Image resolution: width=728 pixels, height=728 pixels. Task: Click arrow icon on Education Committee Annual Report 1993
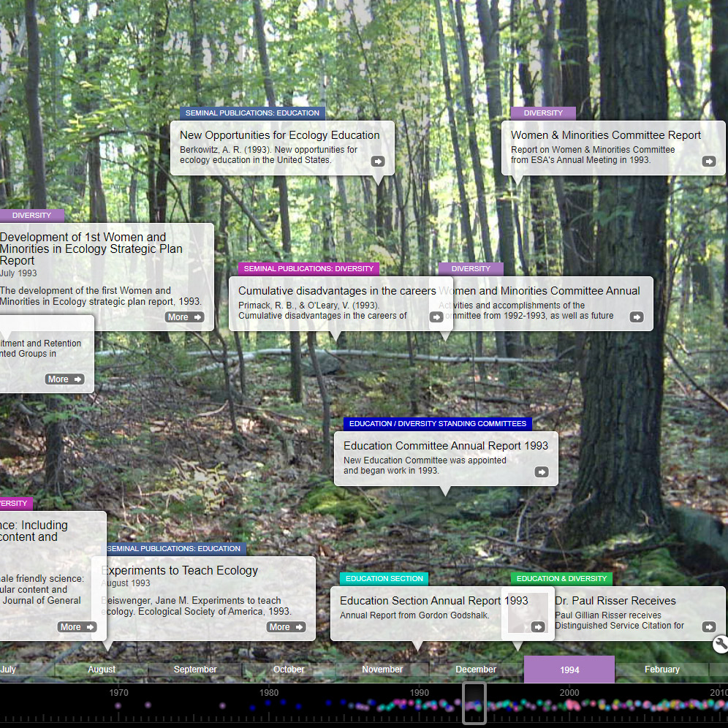[542, 472]
